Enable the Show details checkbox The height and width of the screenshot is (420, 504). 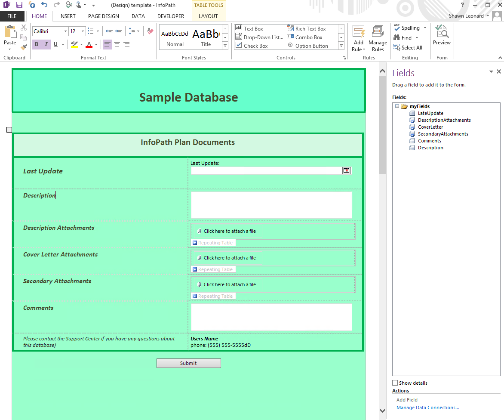pyautogui.click(x=395, y=383)
